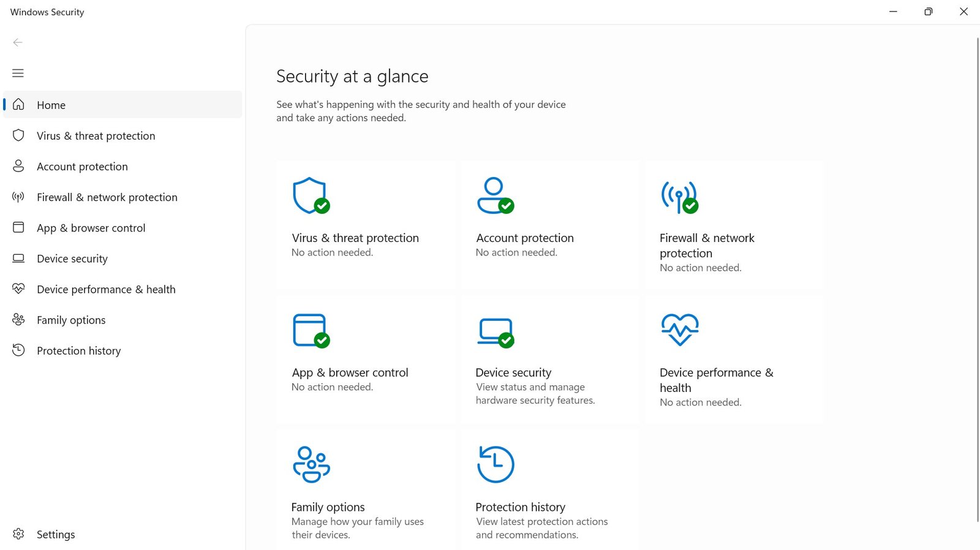Click the heart-rate icon in sidebar
This screenshot has height=550, width=980.
pos(18,288)
